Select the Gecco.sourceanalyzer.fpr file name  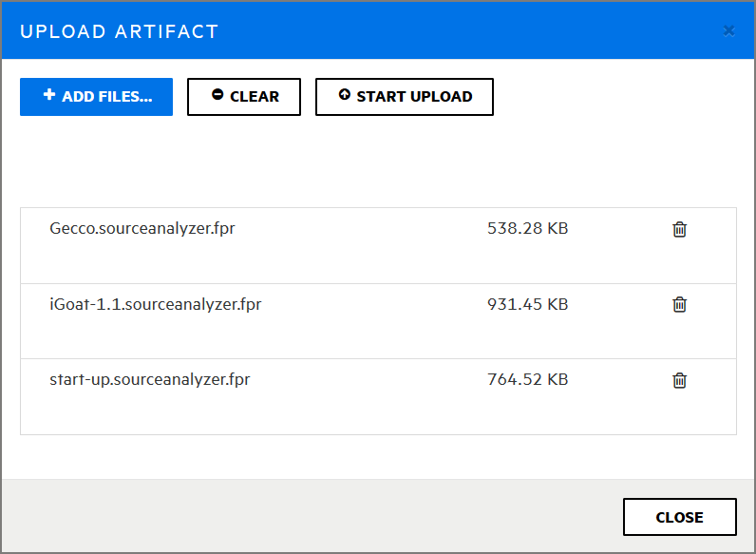pyautogui.click(x=142, y=228)
